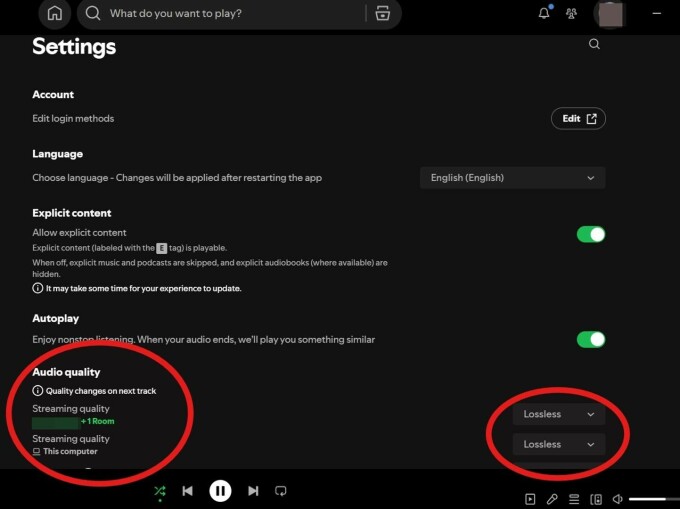
Task: Open the Queue icon
Action: pyautogui.click(x=574, y=499)
